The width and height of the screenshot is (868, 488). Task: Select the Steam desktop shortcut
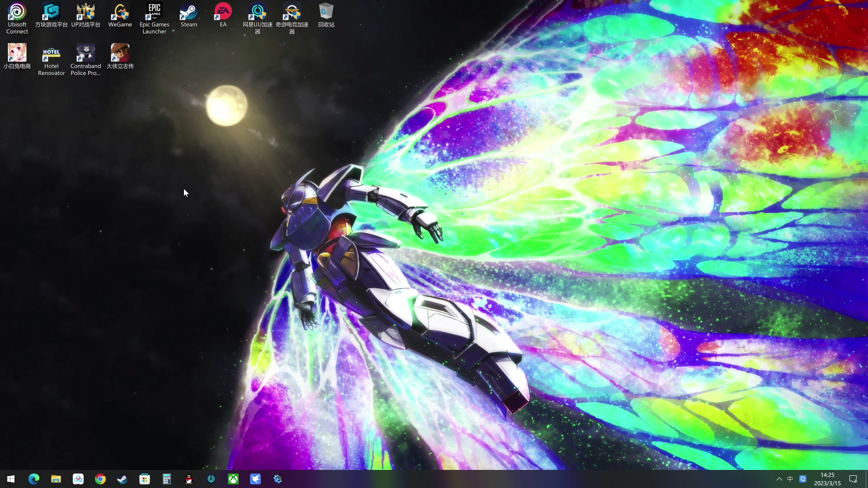[189, 15]
